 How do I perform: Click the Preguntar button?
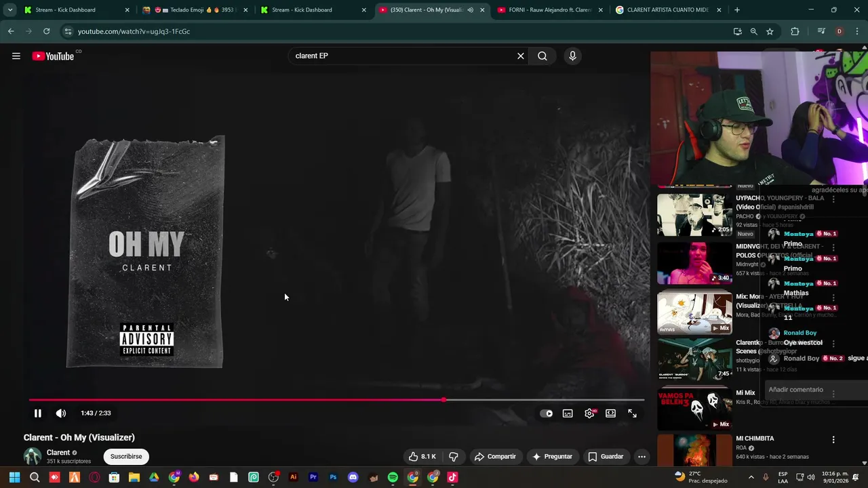(552, 457)
